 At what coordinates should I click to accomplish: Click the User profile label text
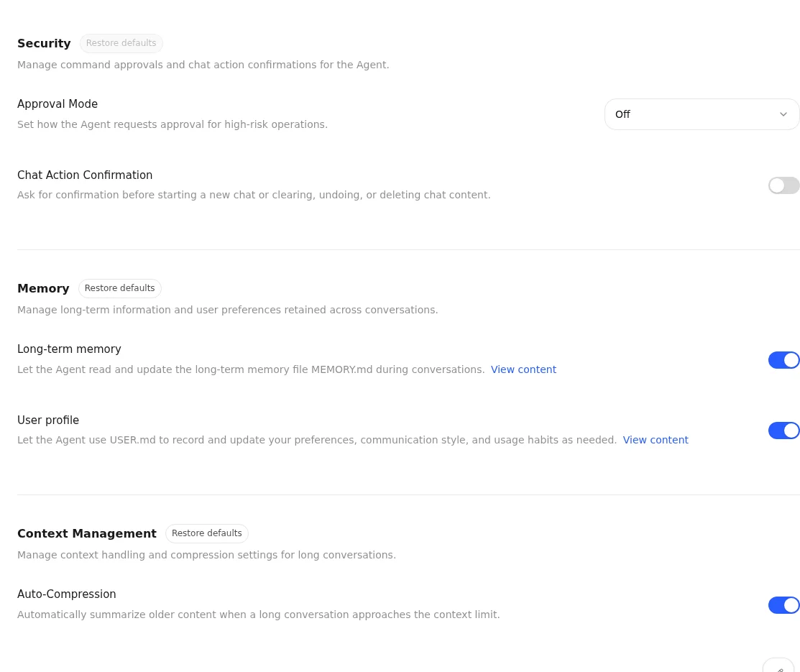48,420
